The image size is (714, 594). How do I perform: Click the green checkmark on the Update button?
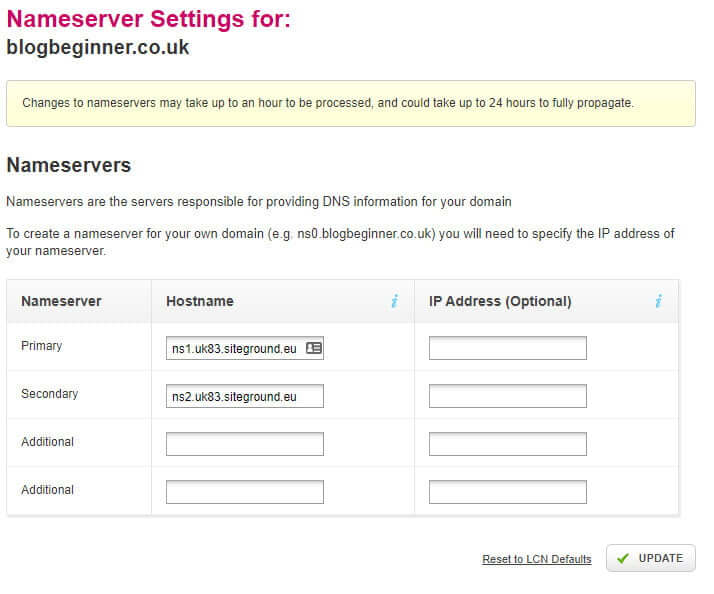click(622, 558)
